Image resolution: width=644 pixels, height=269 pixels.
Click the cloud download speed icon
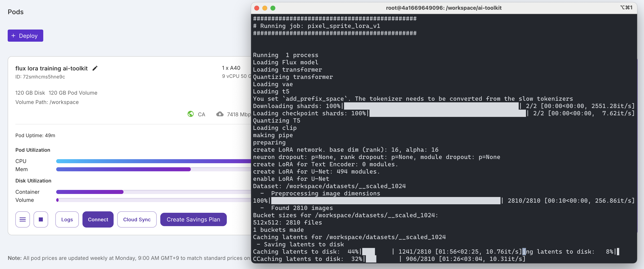point(220,114)
